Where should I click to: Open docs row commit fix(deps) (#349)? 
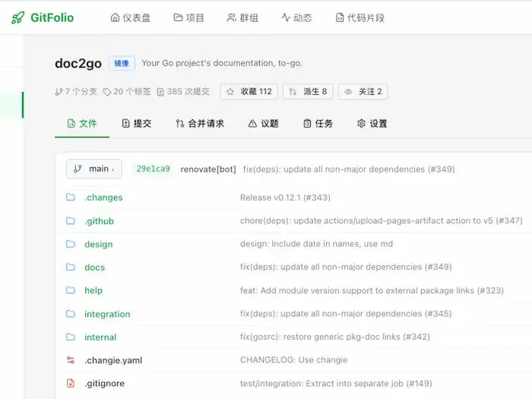click(x=346, y=267)
